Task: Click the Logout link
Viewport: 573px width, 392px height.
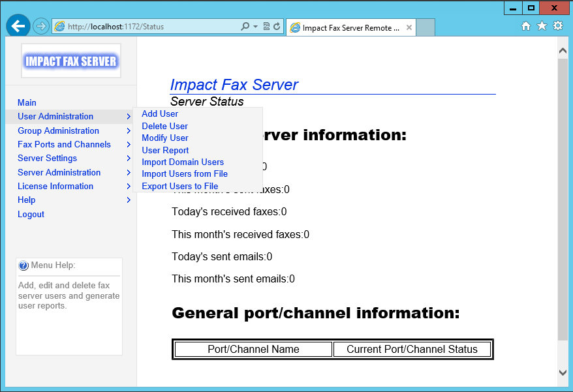Action: [x=31, y=214]
